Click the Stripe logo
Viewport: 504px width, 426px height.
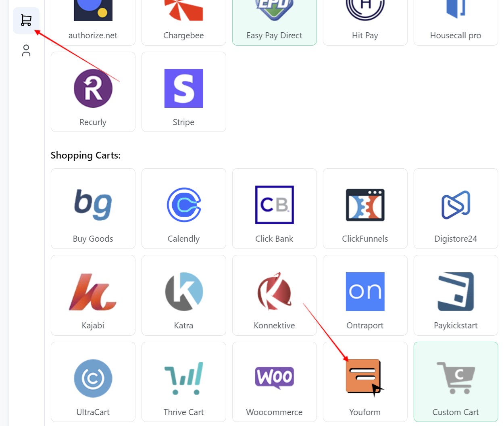[x=184, y=88]
